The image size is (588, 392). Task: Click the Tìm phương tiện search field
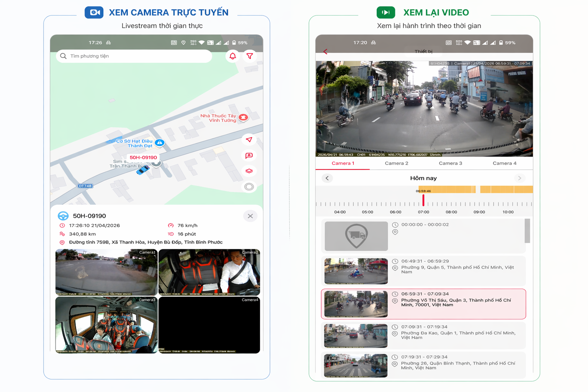(134, 56)
